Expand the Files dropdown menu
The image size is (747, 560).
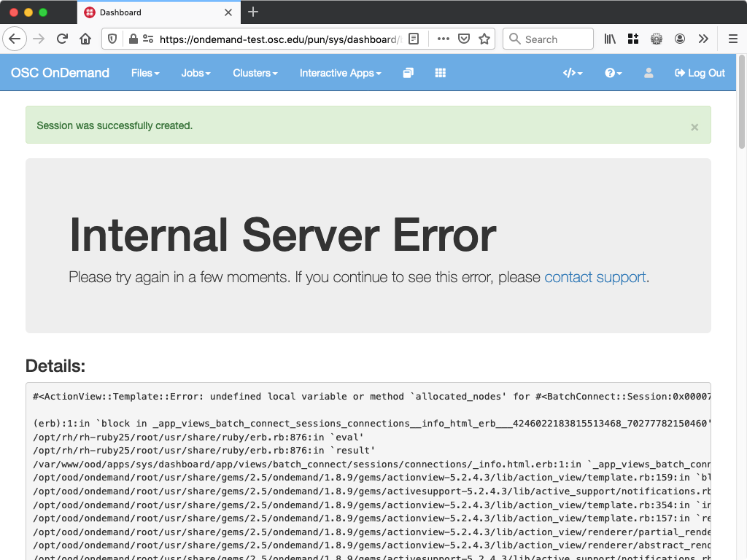pos(145,73)
